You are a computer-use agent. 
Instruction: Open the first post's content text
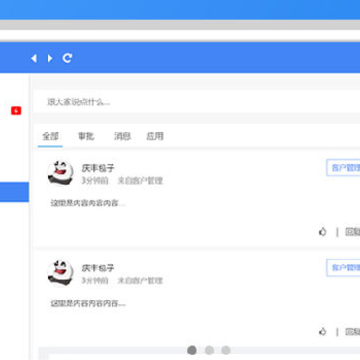pos(88,203)
